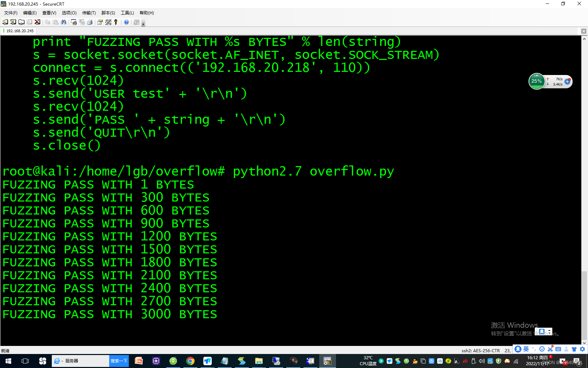This screenshot has height=368, width=588.
Task: Click the gold key Public Key icon
Action: [x=116, y=22]
